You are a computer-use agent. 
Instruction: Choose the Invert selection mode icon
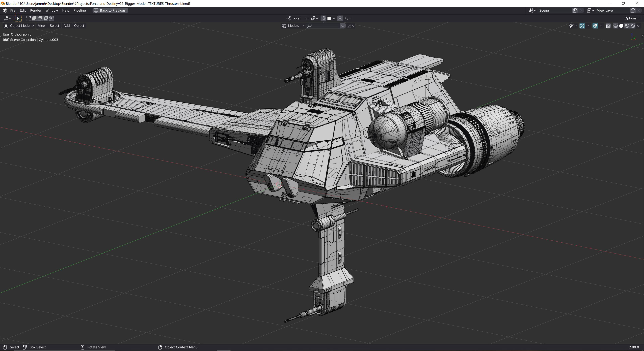tap(46, 18)
